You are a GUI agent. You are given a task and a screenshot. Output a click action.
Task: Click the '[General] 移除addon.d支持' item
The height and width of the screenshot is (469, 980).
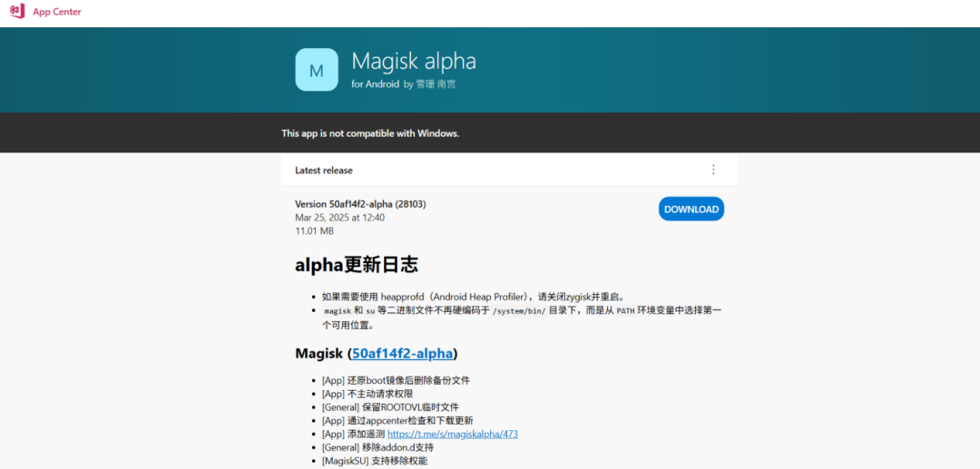tap(377, 447)
